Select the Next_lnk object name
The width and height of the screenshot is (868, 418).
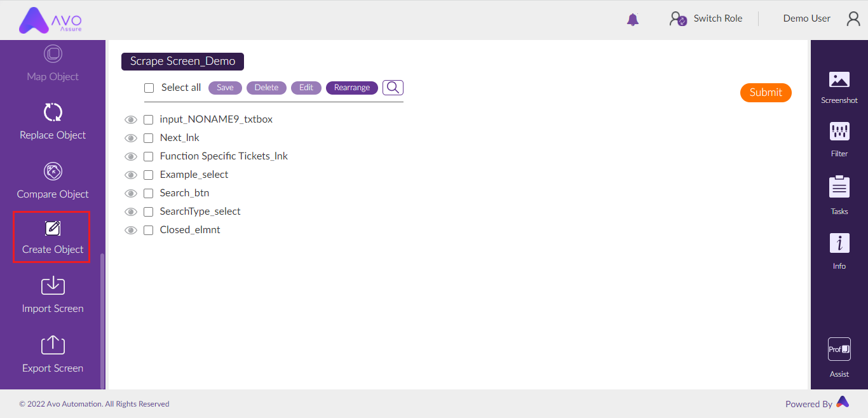click(180, 138)
